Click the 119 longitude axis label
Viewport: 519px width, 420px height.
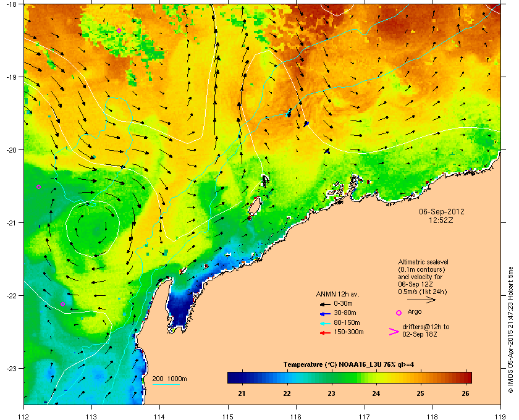tap(500, 416)
